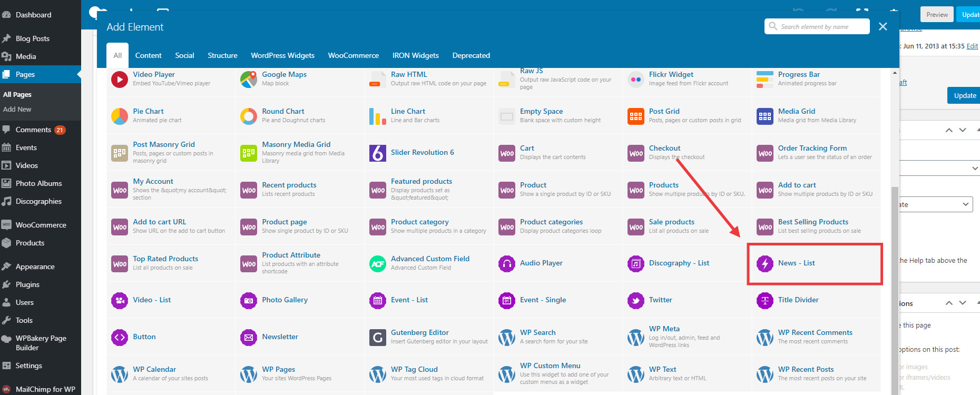Select the WP Tag Cloud widget
The image size is (980, 395).
[429, 374]
